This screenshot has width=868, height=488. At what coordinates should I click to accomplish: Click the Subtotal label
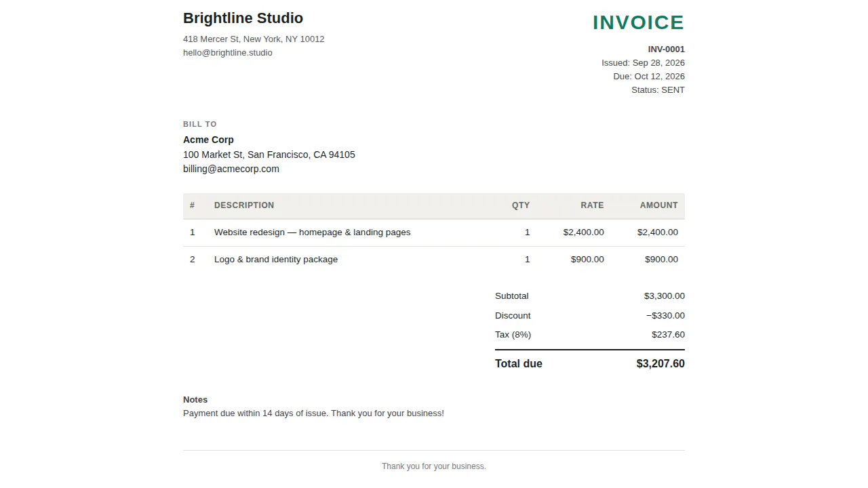coord(512,296)
